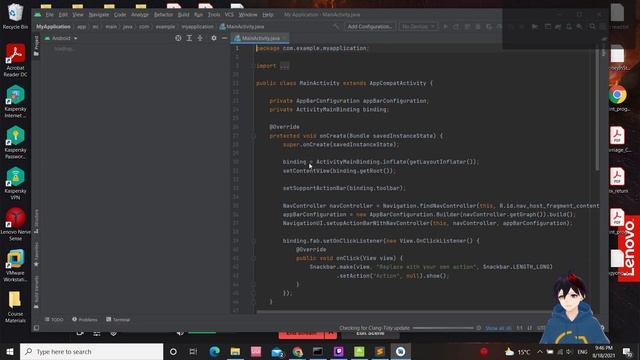The width and height of the screenshot is (640, 360).
Task: Open the File menu
Action: [49, 15]
